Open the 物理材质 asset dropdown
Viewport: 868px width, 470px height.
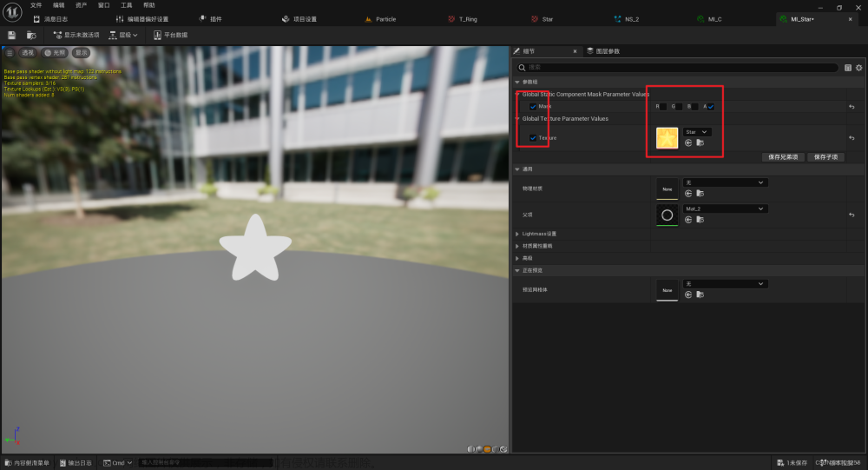click(x=725, y=182)
